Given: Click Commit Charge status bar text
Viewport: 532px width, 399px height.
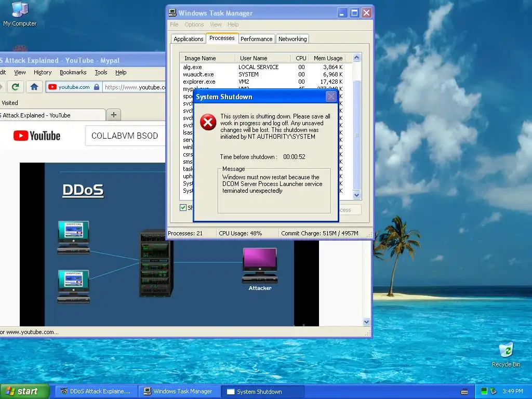Looking at the screenshot, I should (x=320, y=233).
